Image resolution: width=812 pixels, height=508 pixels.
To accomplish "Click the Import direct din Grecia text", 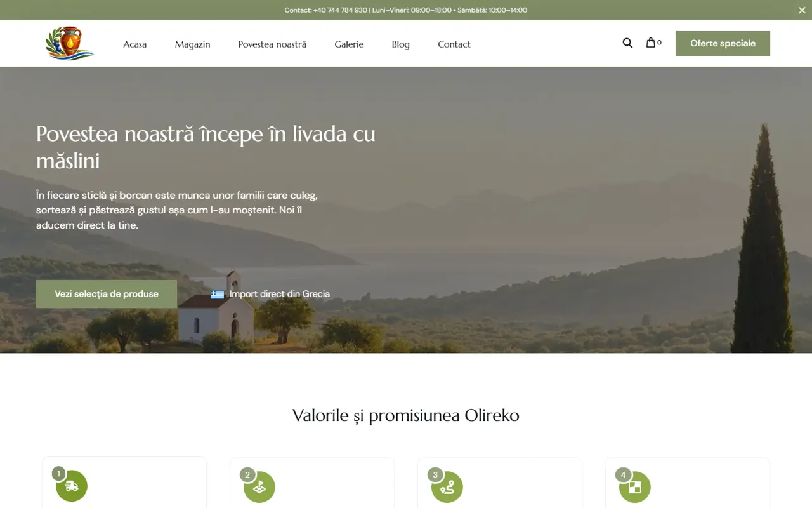I will 280,294.
